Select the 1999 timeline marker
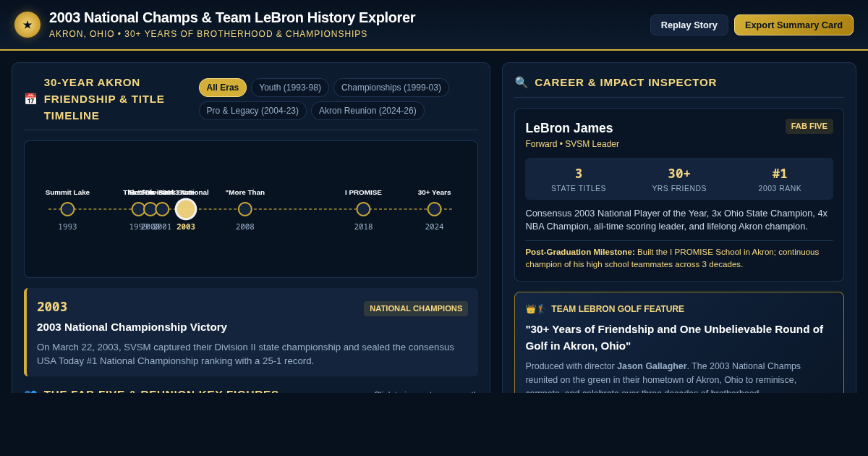This screenshot has height=456, width=868. [138, 209]
